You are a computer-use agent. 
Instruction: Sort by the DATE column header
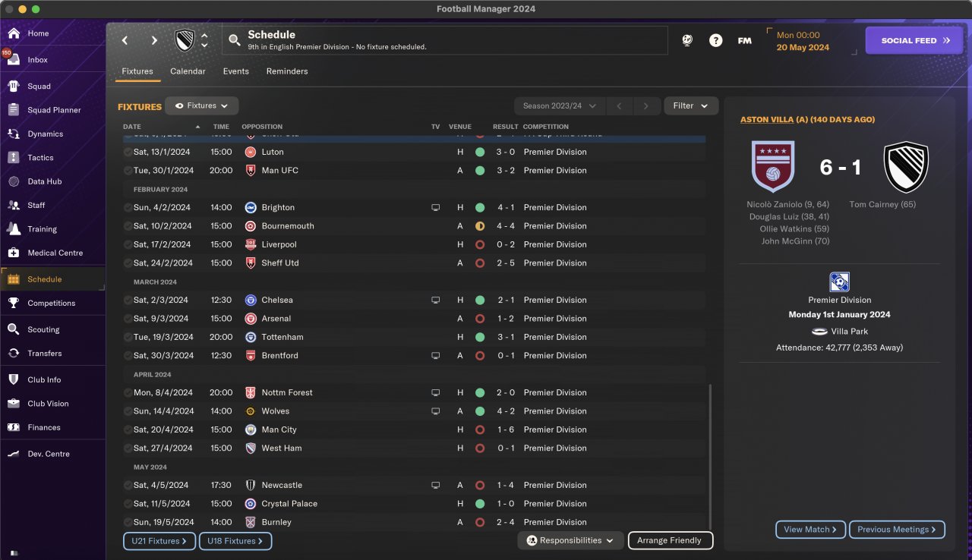[132, 127]
